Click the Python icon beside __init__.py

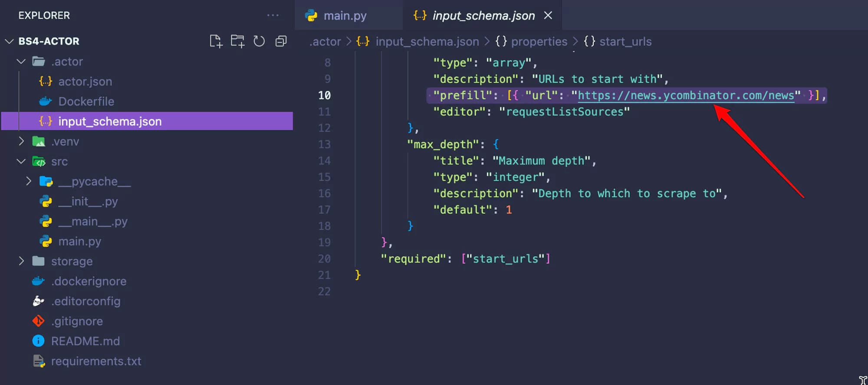coord(46,201)
